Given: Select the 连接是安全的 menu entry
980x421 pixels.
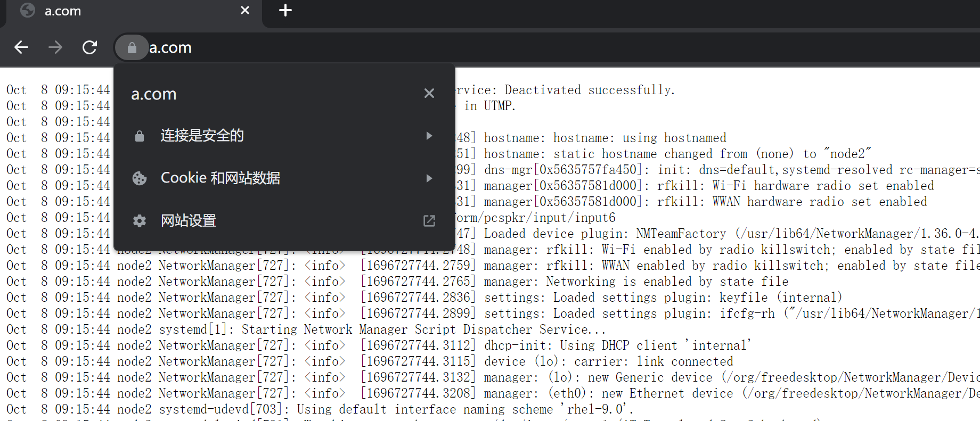Looking at the screenshot, I should coord(202,136).
